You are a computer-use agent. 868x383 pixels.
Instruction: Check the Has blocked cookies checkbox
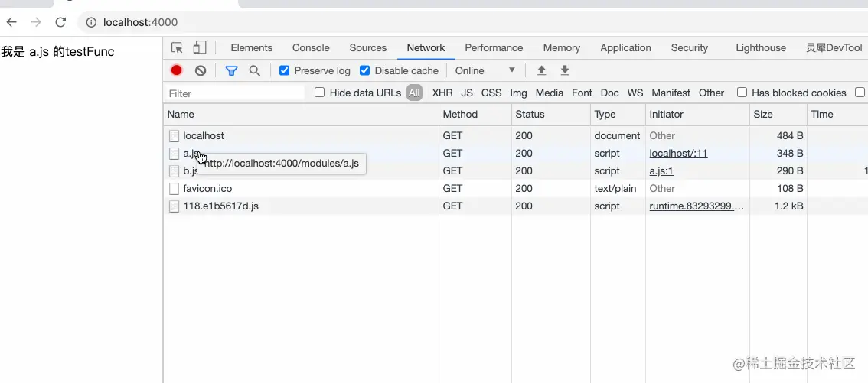click(x=742, y=93)
